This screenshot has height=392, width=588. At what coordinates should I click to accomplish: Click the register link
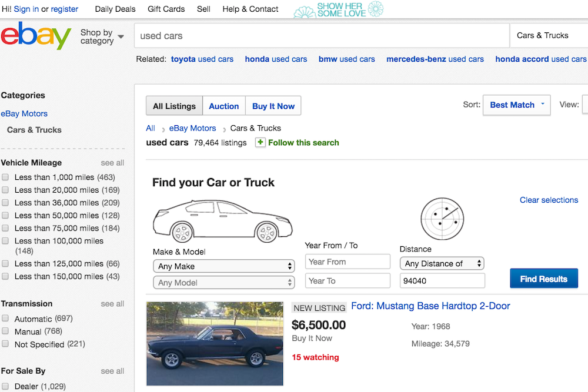pos(65,9)
